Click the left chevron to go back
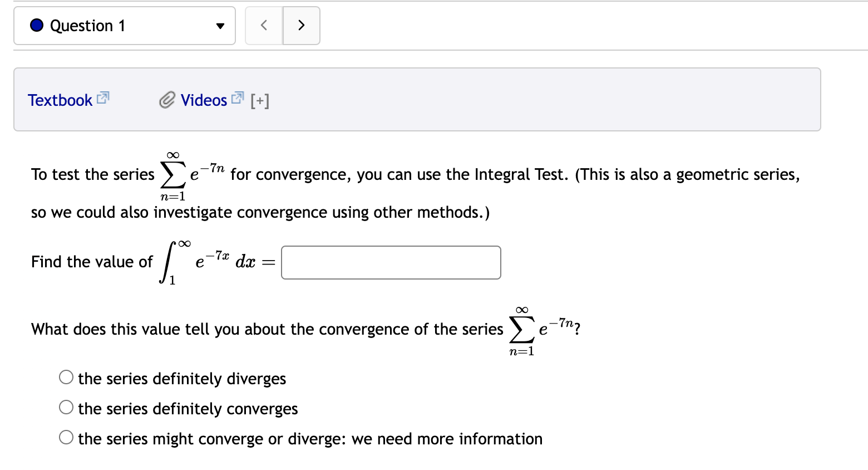868x470 pixels. (x=264, y=25)
